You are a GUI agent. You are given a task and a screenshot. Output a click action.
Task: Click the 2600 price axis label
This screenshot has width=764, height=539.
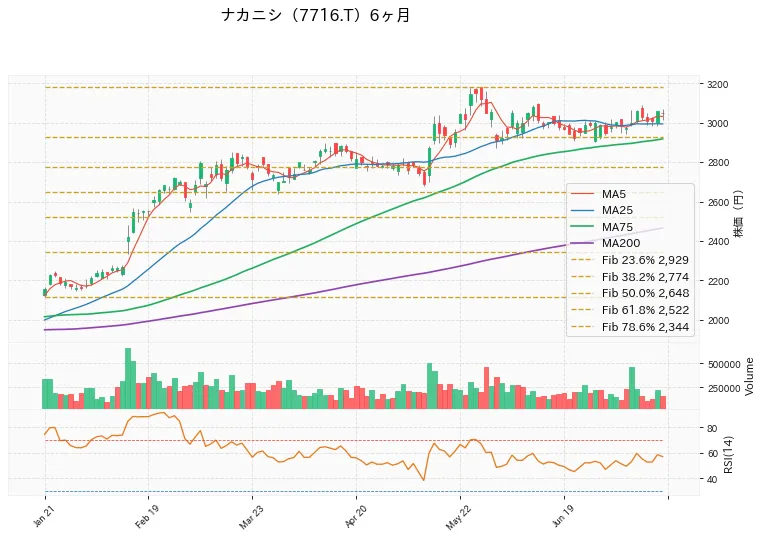coord(718,202)
